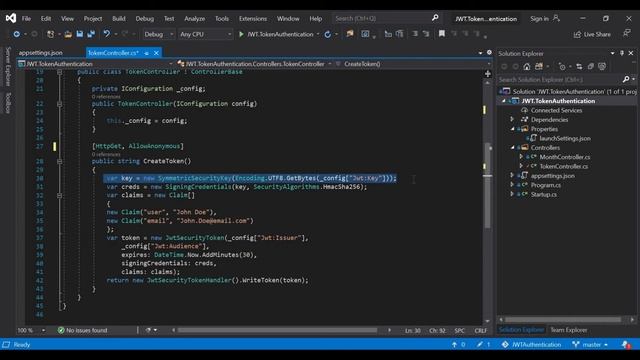640x360 pixels.
Task: Pin the Solution Explorer panel with pushpin icon
Action: pos(622,53)
